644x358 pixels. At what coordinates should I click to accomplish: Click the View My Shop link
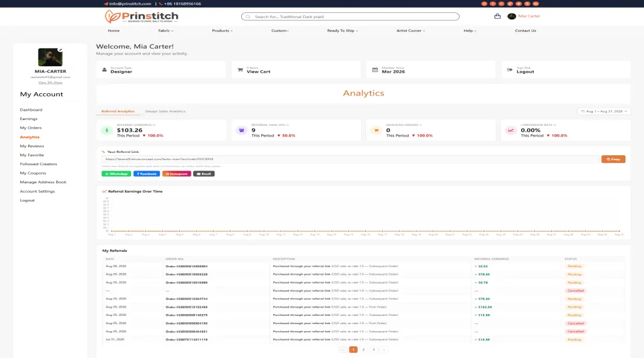pos(50,83)
